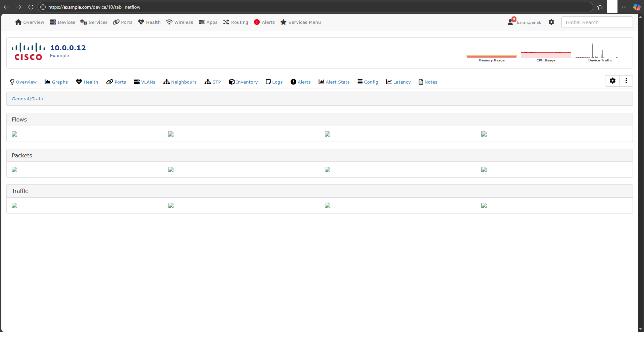Image resolution: width=644 pixels, height=349 pixels.
Task: Open the Memory Usage mini graph
Action: [492, 53]
